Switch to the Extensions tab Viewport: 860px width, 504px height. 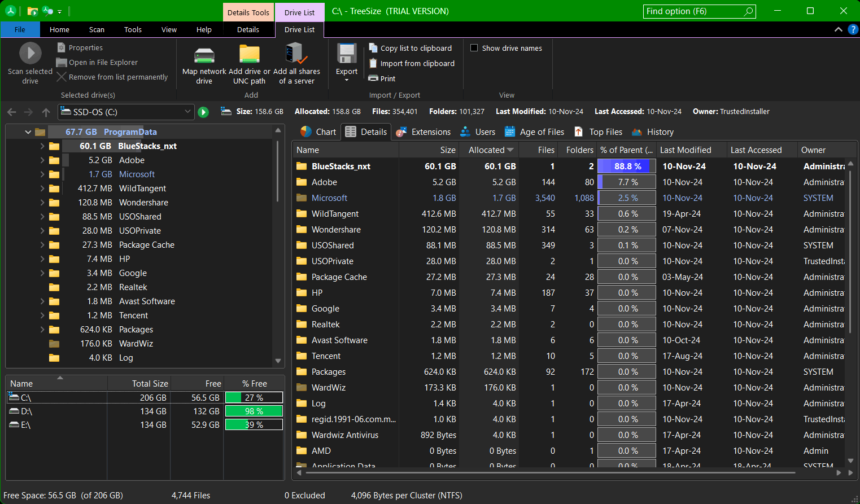tap(424, 132)
